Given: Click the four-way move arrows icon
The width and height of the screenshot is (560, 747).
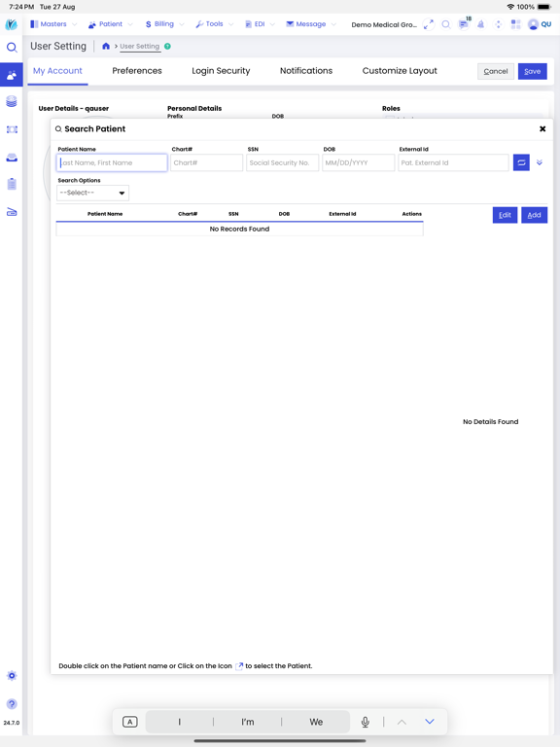Looking at the screenshot, I should coord(498,24).
